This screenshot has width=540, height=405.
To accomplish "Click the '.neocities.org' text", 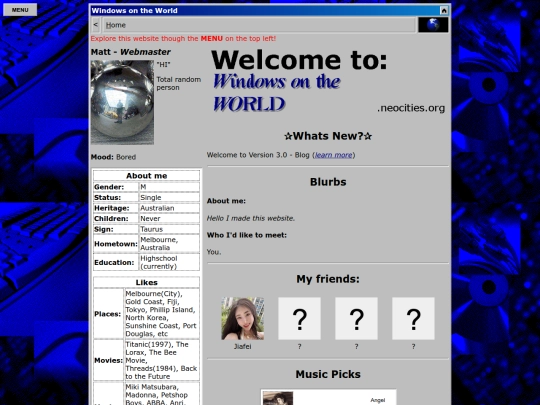I will coord(411,108).
